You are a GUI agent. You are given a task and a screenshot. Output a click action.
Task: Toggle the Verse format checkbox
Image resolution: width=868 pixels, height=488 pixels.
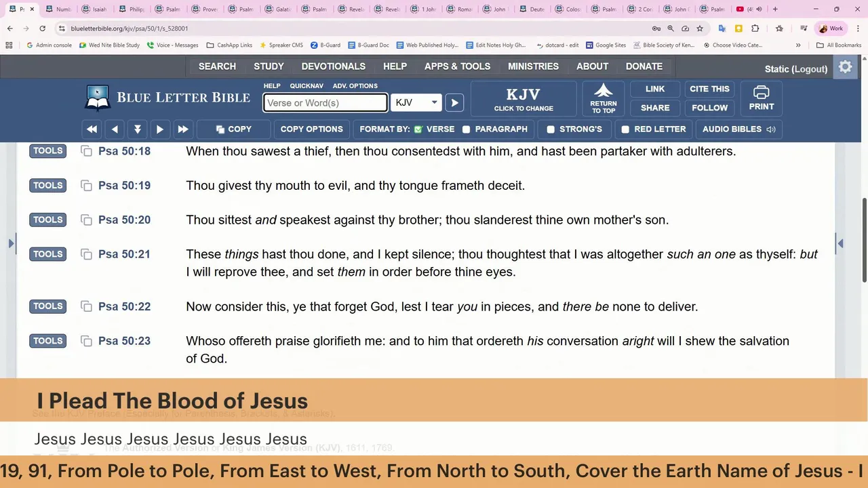click(418, 129)
